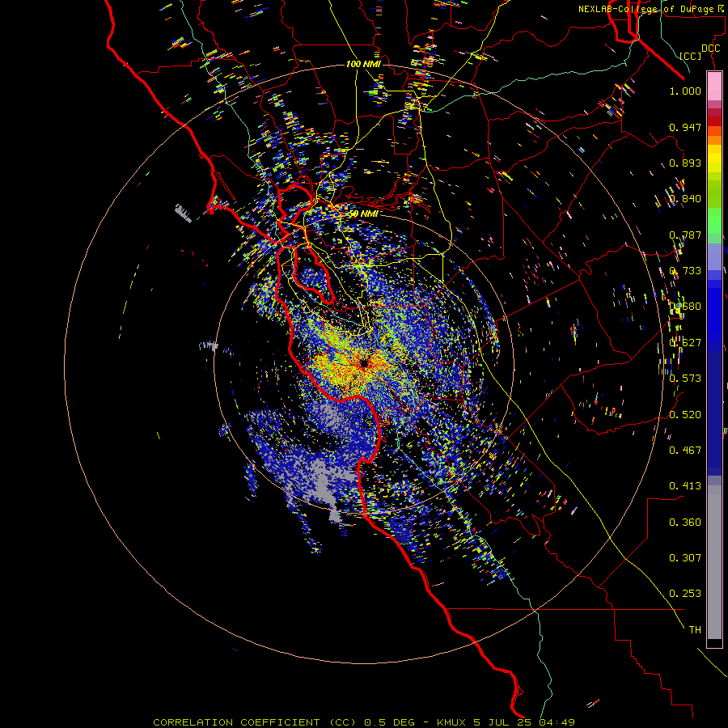728x728 pixels.
Task: Select the 0.573 scale value
Action: click(x=685, y=379)
